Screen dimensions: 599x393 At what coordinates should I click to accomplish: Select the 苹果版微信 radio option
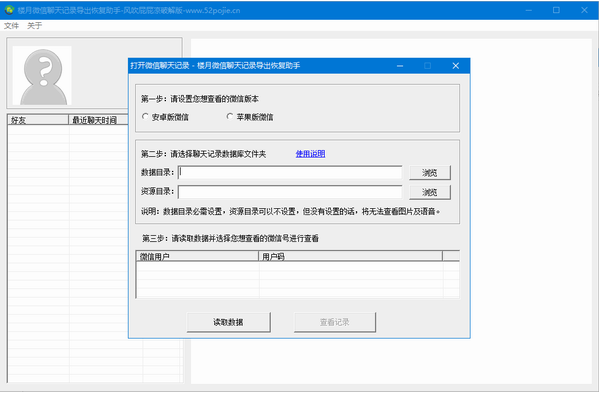250,117
